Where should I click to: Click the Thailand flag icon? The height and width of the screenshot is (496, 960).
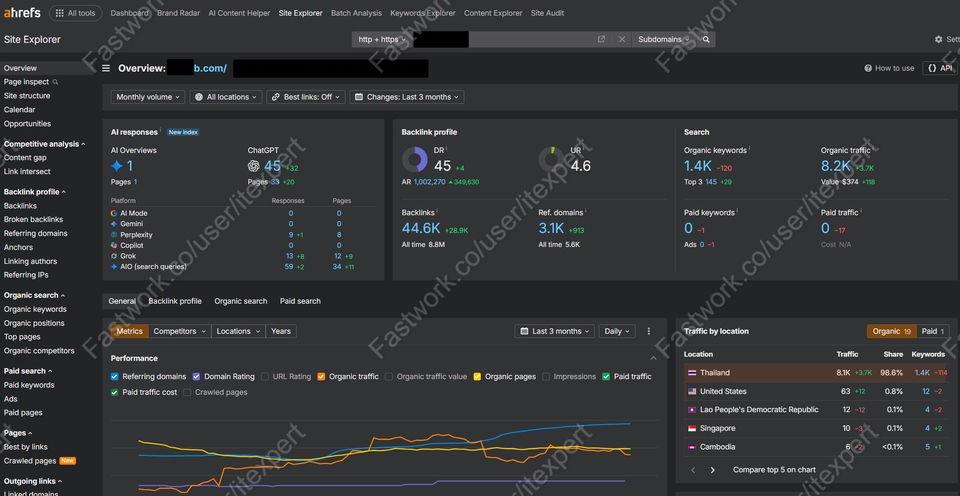coord(692,373)
